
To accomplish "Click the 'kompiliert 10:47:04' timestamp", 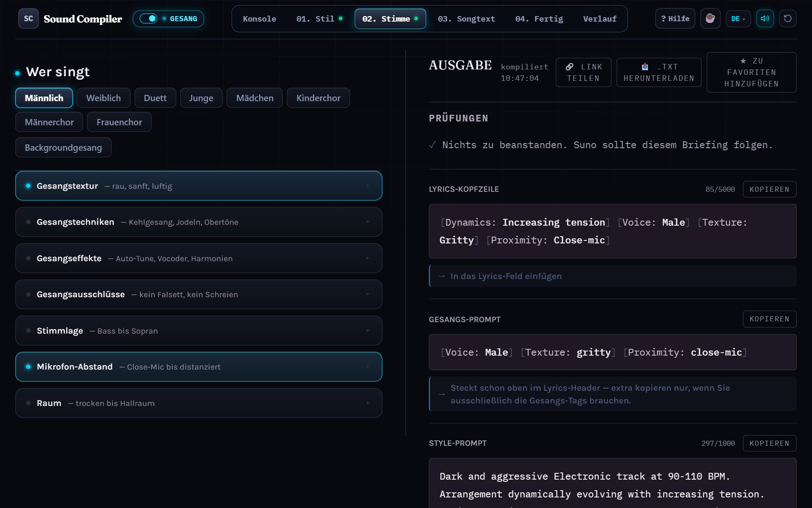I will pos(524,72).
